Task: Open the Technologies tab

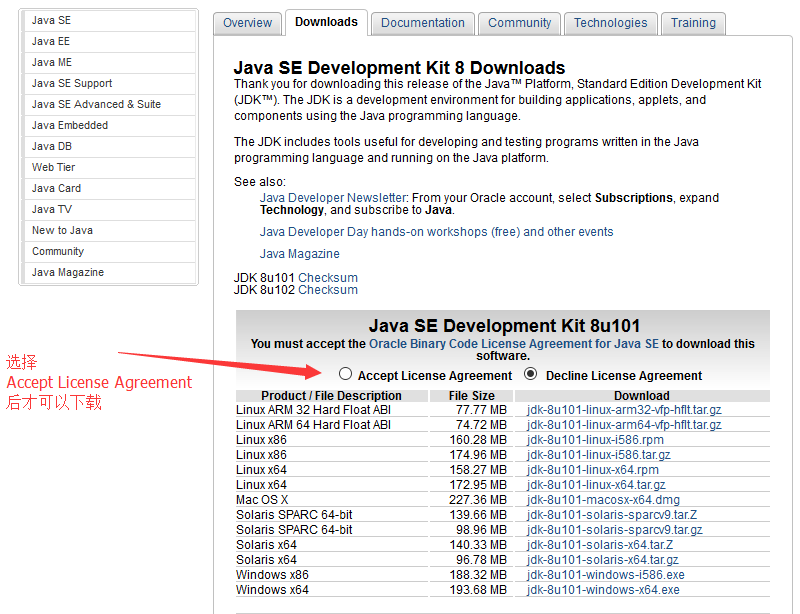Action: (611, 23)
